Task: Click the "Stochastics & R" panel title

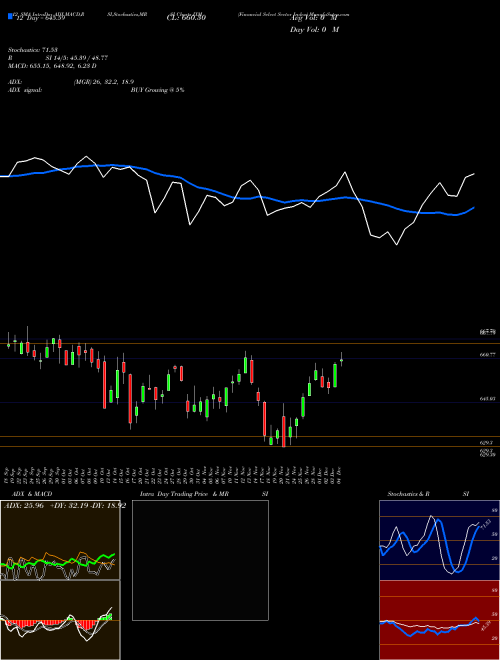Action: 408,494
